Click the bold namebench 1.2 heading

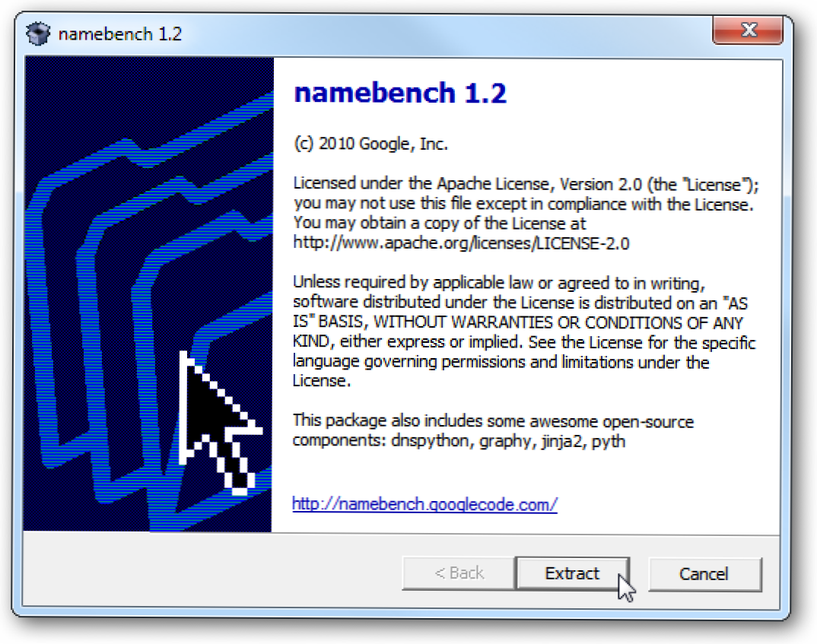click(x=400, y=94)
